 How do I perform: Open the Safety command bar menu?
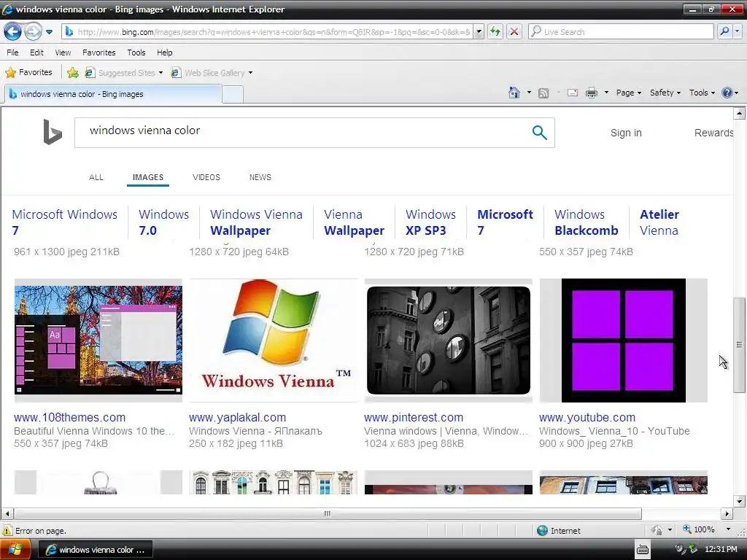665,93
